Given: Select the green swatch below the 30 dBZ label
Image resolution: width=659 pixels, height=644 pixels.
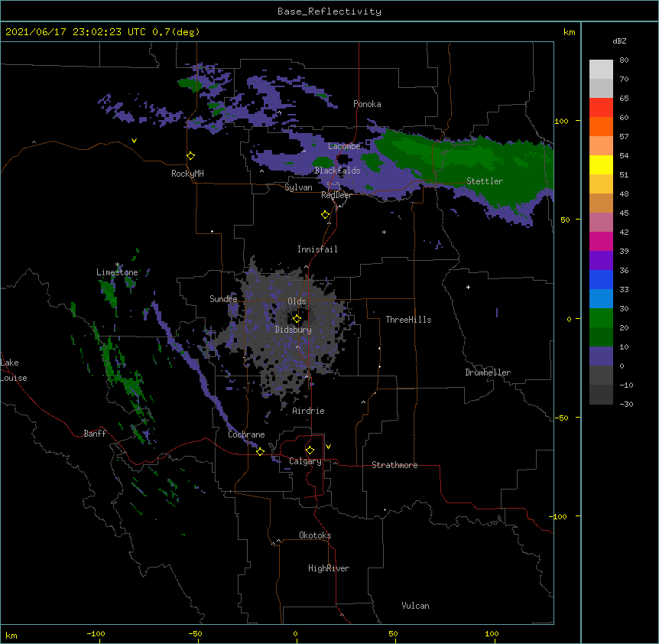Looking at the screenshot, I should [601, 318].
